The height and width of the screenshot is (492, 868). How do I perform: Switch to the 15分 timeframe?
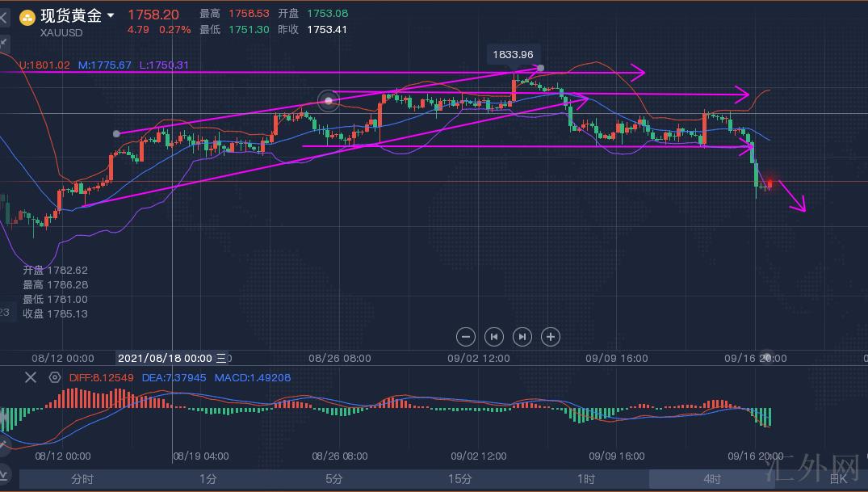[x=459, y=479]
